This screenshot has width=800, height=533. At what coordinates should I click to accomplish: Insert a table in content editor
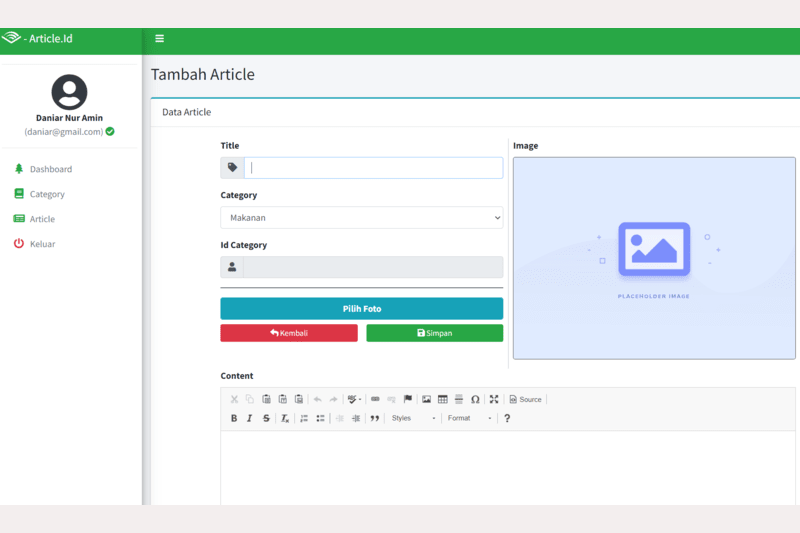coord(443,399)
